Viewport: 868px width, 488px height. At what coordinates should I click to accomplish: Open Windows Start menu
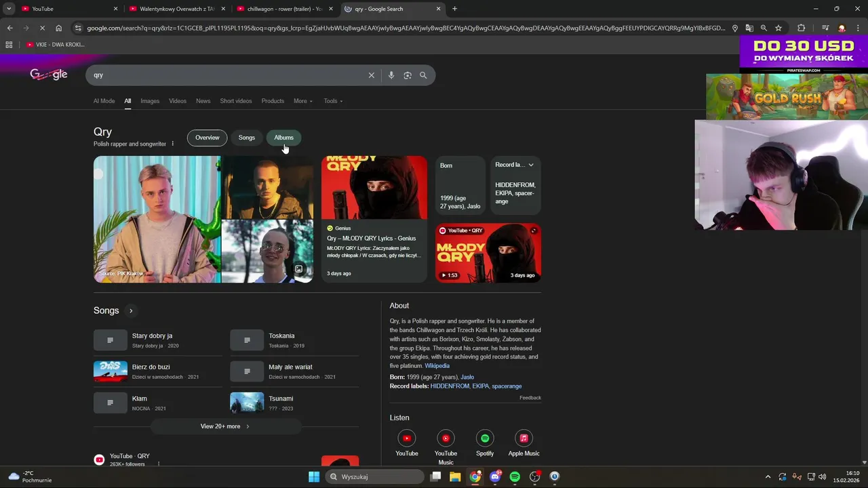click(314, 476)
